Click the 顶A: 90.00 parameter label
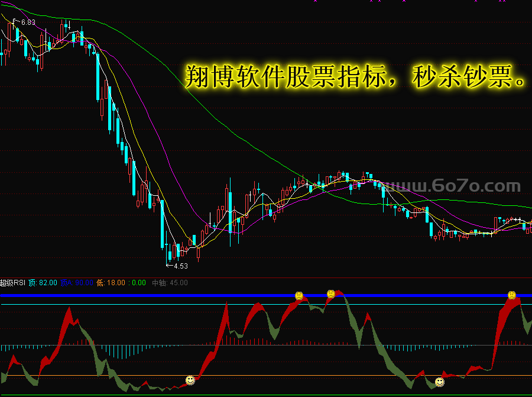Viewport: 532px width, 397px height. click(77, 283)
